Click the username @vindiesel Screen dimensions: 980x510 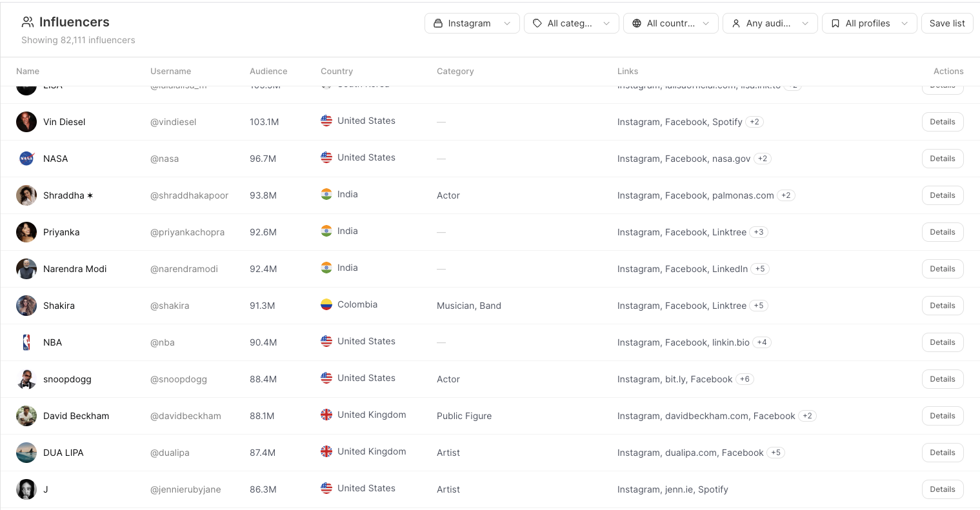click(173, 122)
